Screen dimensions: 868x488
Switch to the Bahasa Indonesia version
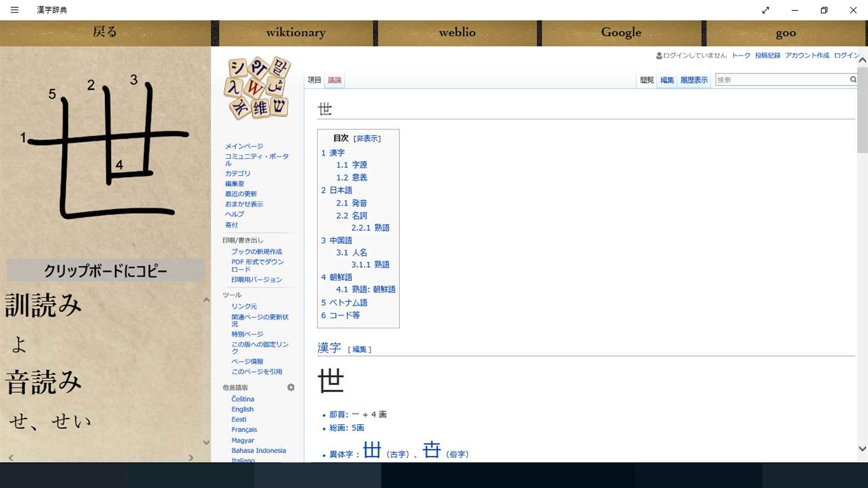pos(259,451)
